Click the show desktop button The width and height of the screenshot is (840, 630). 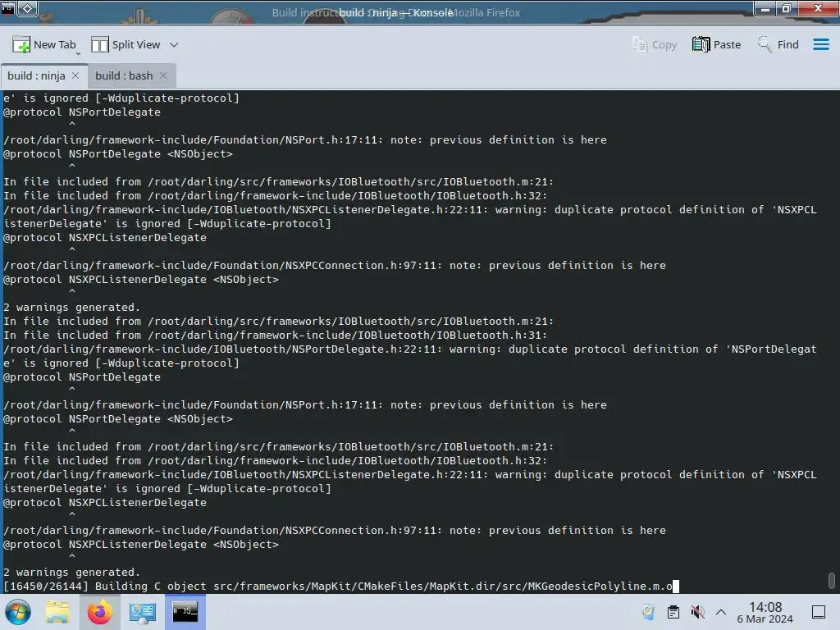pyautogui.click(x=819, y=612)
